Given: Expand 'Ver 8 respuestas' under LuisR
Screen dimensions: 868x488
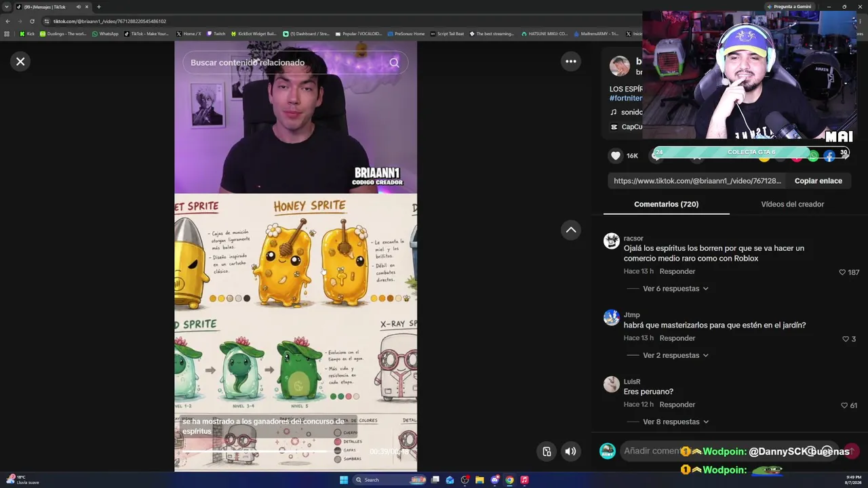Looking at the screenshot, I should [x=675, y=422].
